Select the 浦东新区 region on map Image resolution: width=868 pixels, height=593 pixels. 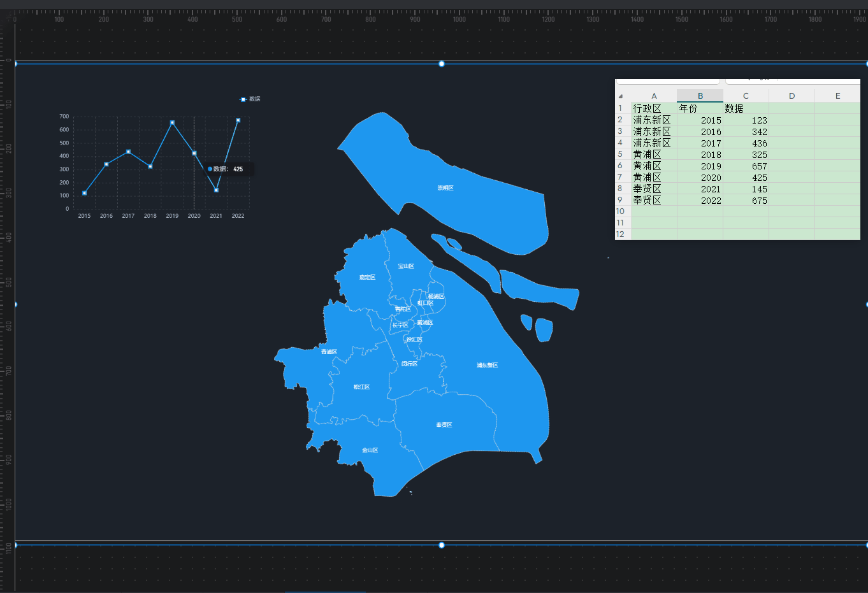[x=488, y=365]
